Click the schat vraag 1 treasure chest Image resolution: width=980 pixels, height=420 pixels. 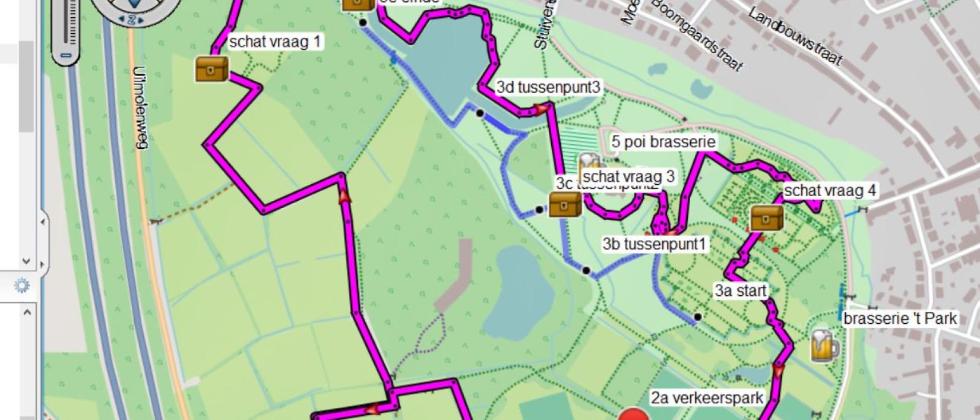[x=212, y=69]
